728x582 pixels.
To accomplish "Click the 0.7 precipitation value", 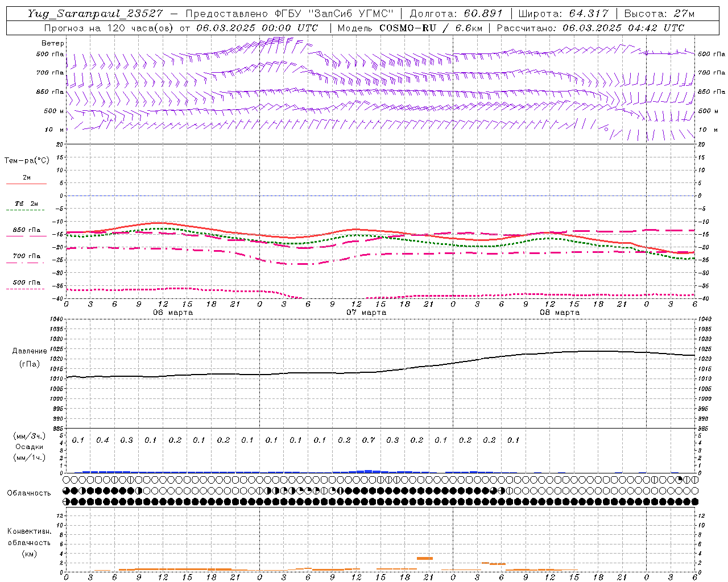I will pyautogui.click(x=368, y=440).
